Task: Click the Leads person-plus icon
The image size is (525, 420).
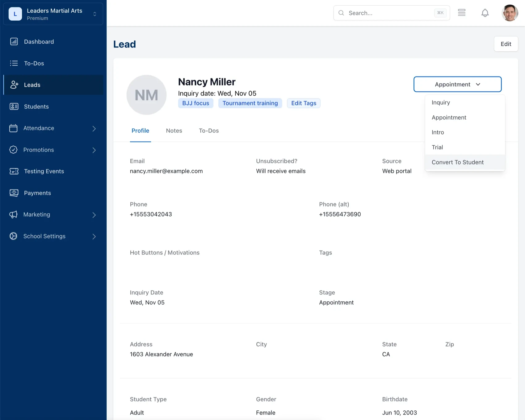Action: tap(14, 85)
